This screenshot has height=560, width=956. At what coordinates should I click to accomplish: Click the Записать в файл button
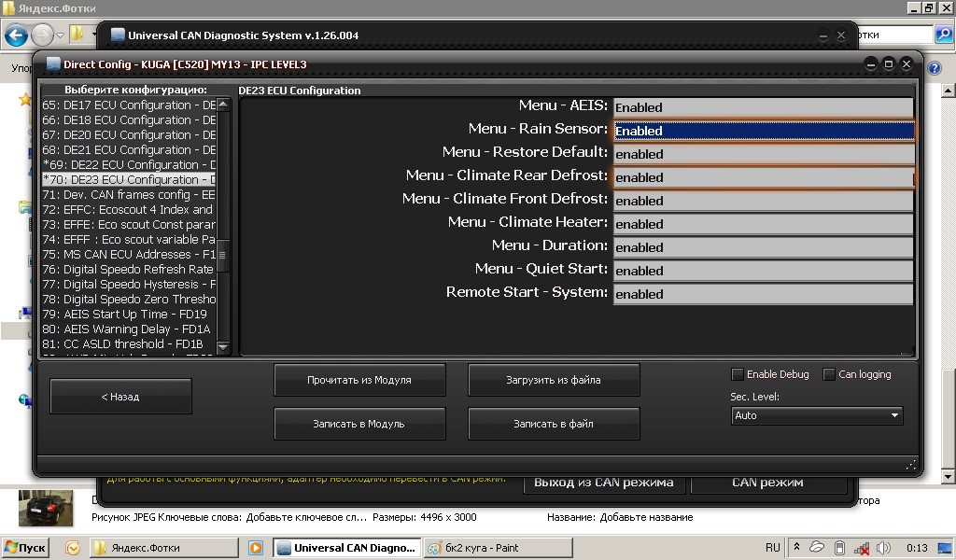(x=554, y=424)
